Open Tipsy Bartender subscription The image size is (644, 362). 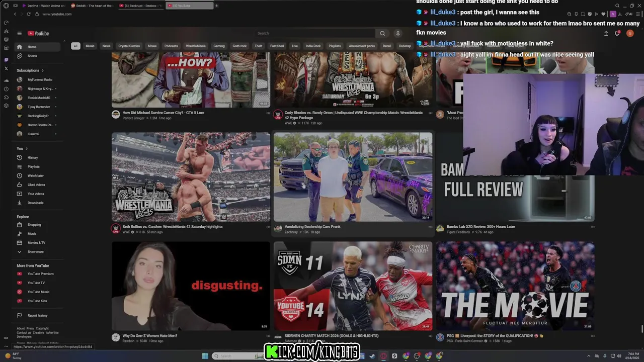tap(37, 107)
